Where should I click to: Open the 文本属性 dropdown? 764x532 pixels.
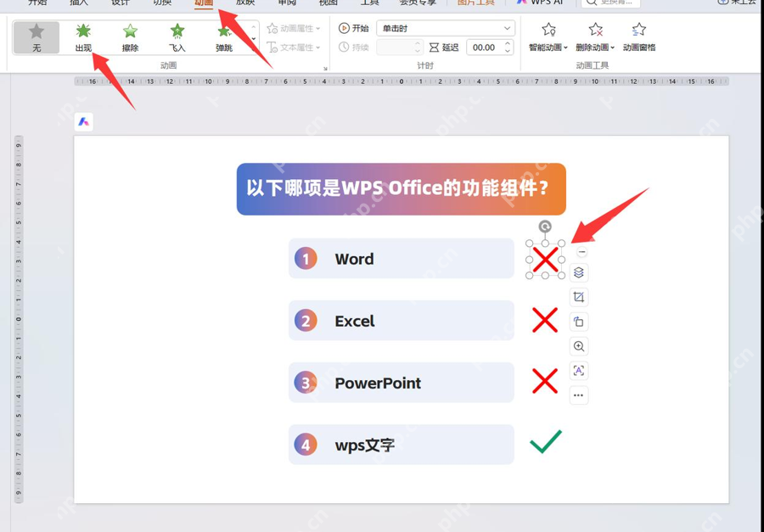(294, 48)
